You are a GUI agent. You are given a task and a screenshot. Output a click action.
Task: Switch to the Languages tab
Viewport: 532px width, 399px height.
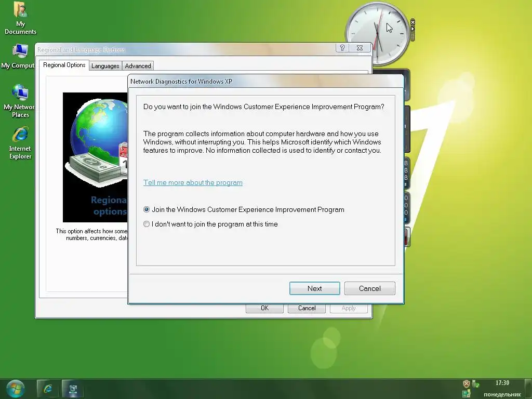[105, 66]
